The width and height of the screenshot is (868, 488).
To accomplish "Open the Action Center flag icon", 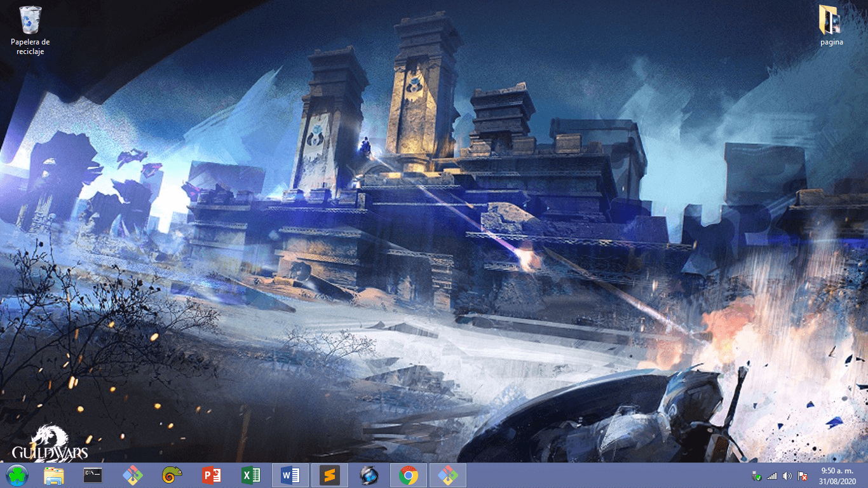I will (x=803, y=476).
